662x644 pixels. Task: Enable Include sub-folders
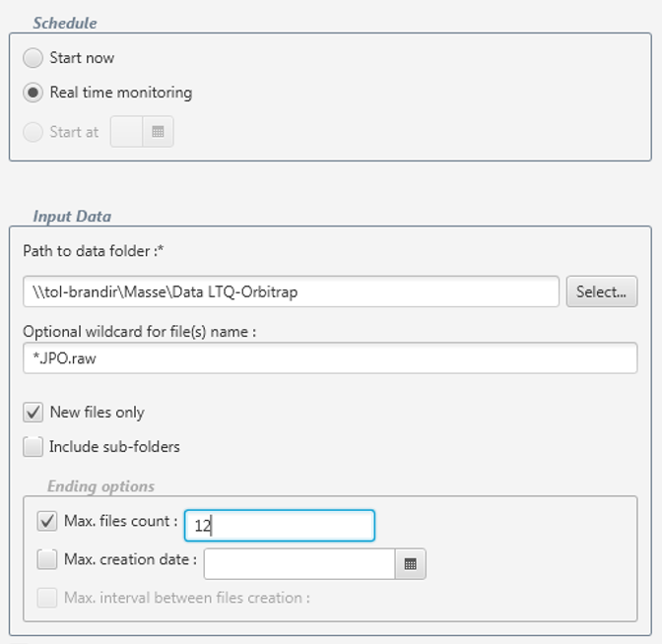[x=33, y=447]
